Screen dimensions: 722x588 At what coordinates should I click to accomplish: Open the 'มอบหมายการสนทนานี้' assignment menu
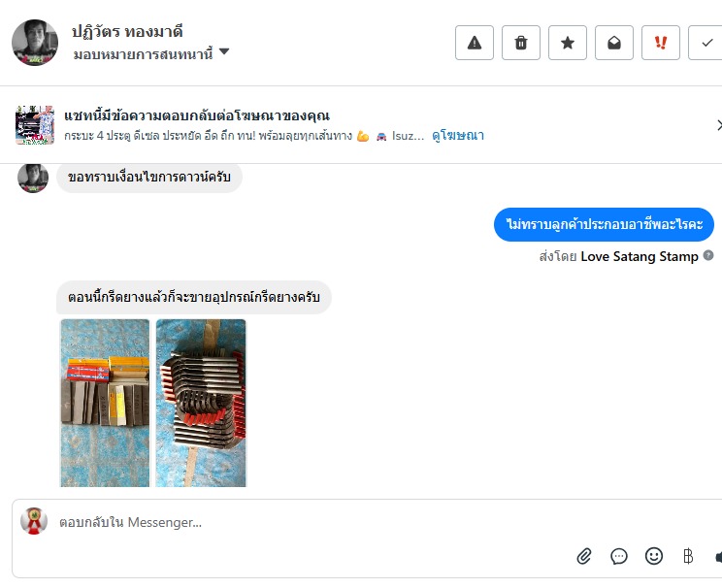pos(143,54)
